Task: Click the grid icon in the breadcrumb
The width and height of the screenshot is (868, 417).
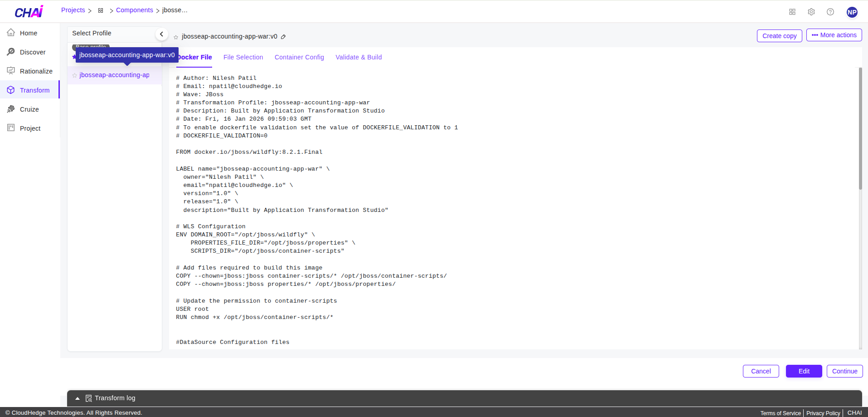Action: pos(101,10)
